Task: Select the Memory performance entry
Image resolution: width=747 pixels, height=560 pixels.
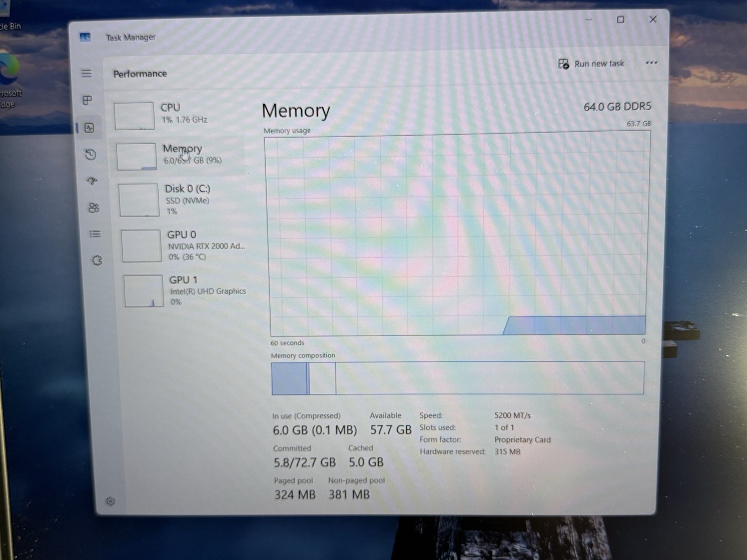Action: tap(177, 156)
